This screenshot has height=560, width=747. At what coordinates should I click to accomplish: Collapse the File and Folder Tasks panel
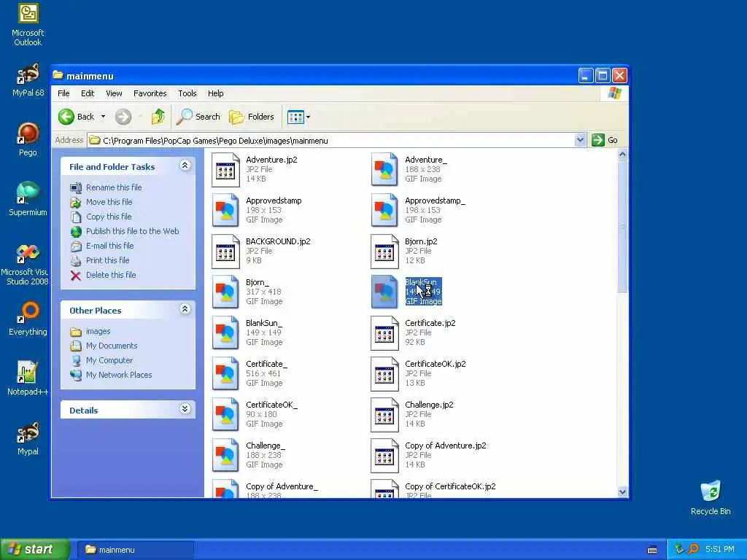pos(185,166)
